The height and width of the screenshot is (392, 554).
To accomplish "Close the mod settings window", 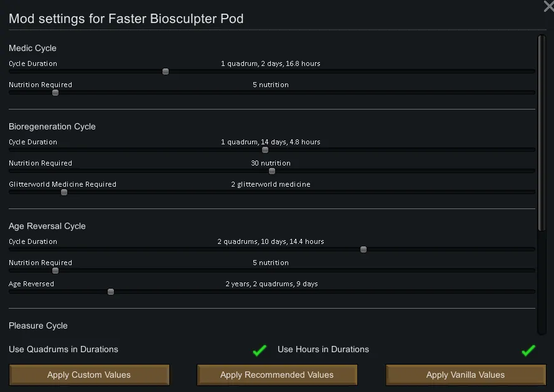I will [548, 6].
